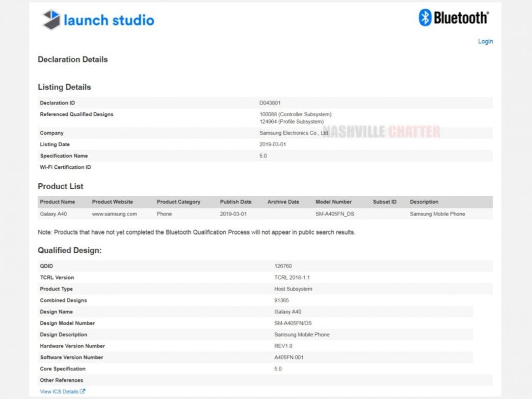Click the external-link icon beside View ICS Details

[83, 391]
